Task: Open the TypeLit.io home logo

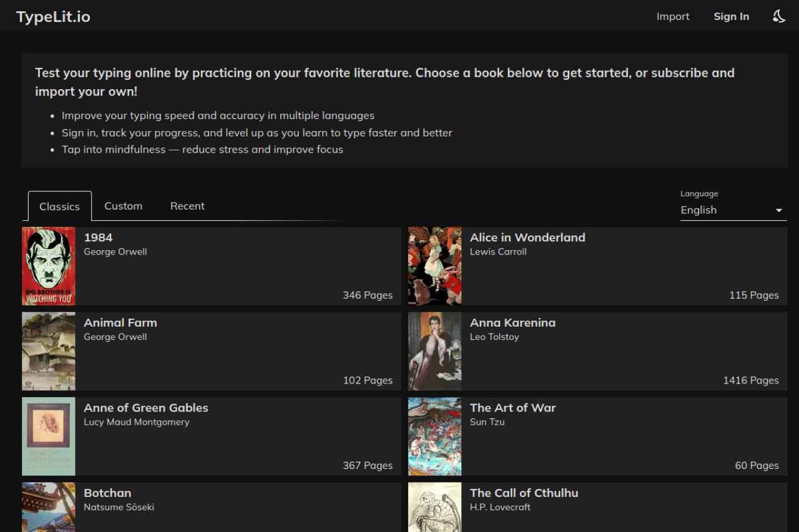Action: (53, 17)
